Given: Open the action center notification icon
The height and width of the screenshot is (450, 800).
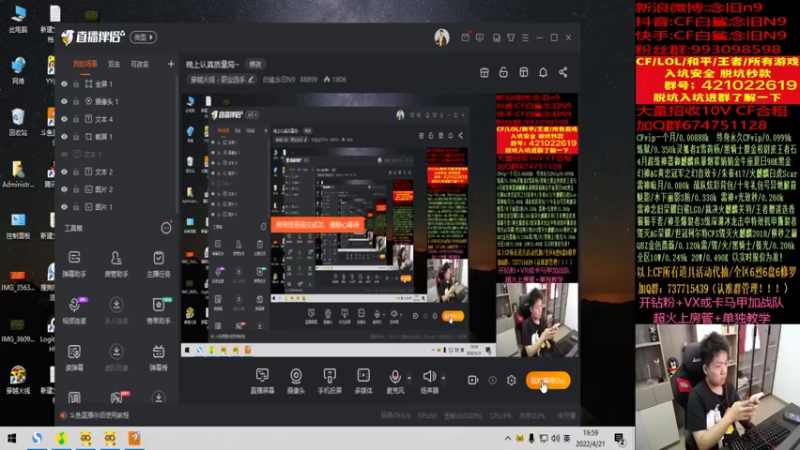Looking at the screenshot, I should pos(619,438).
